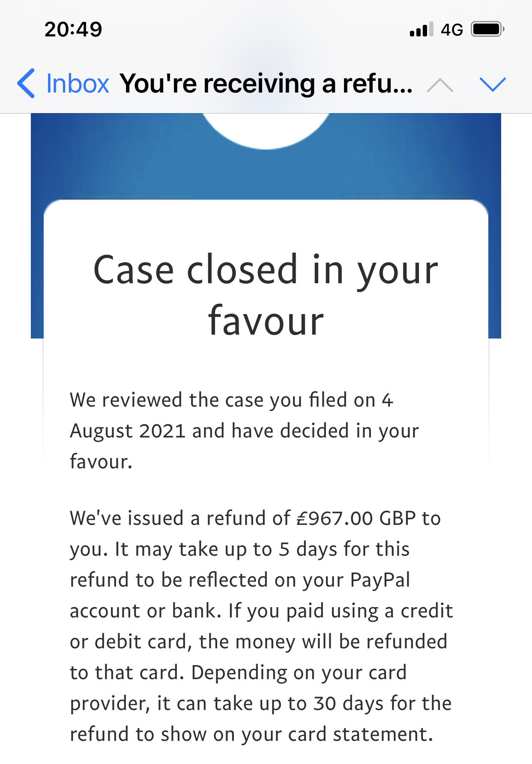Tap the "We reviewed the case" paragraph
Screen dimensions: 532x764
(x=244, y=431)
